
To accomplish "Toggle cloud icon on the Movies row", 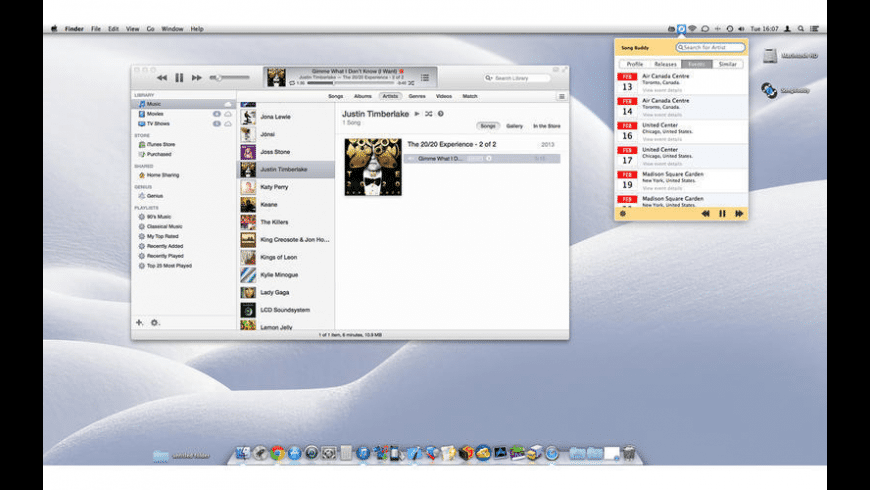I will click(227, 114).
